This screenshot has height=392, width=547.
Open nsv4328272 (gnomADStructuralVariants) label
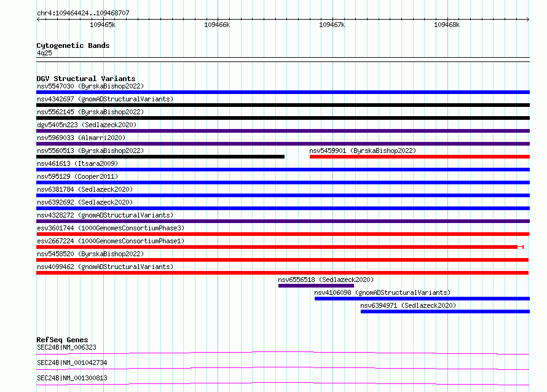point(105,215)
